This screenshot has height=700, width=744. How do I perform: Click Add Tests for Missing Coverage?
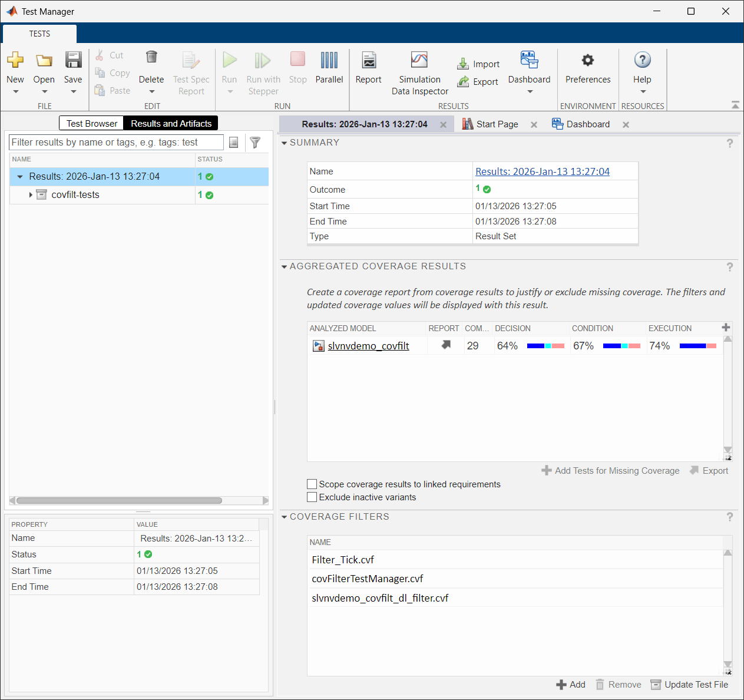coord(611,470)
